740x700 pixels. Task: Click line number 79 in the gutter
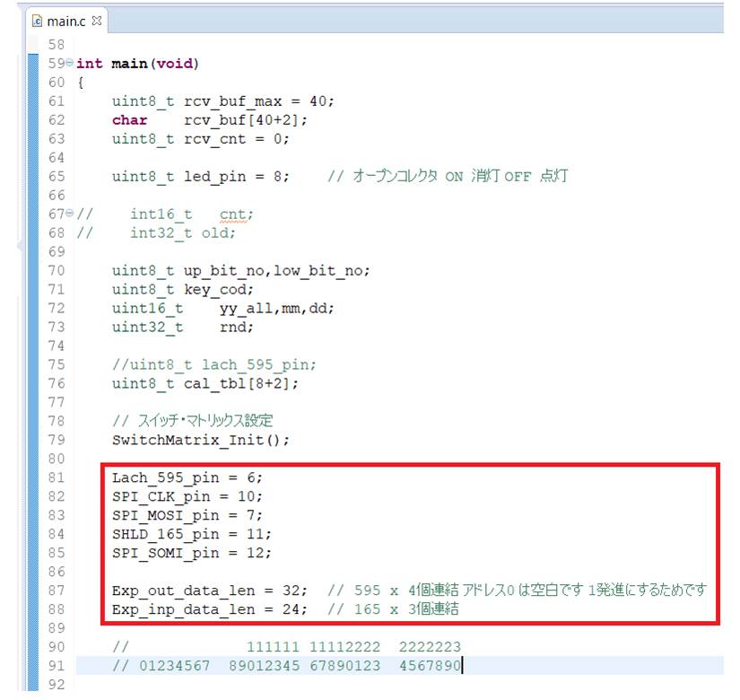[57, 440]
